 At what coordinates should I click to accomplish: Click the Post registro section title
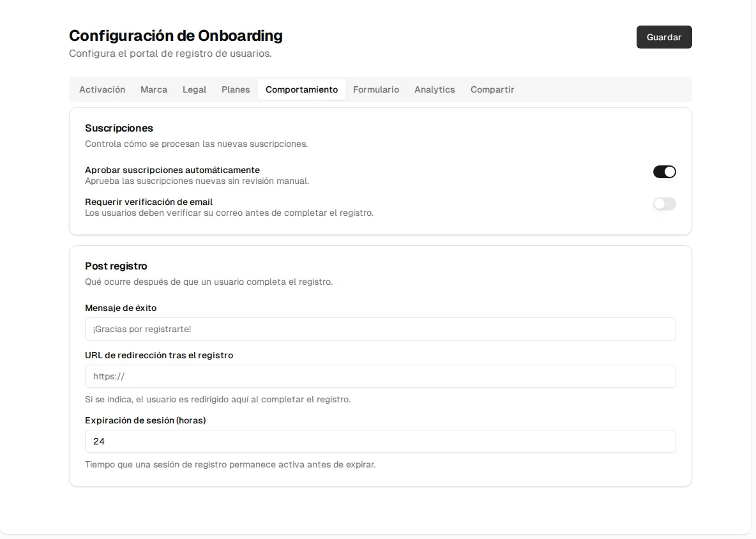click(x=116, y=266)
